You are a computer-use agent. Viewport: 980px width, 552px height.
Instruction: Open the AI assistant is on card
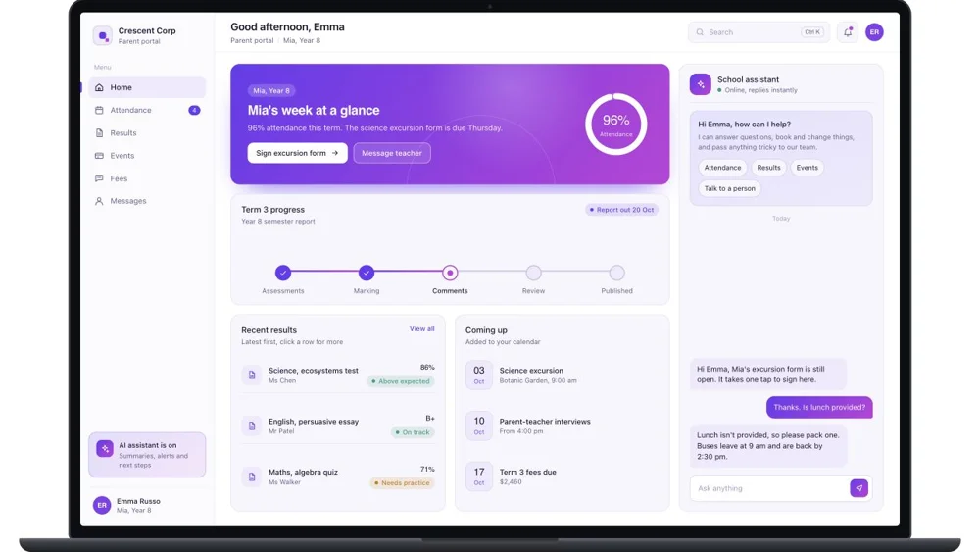tap(147, 455)
